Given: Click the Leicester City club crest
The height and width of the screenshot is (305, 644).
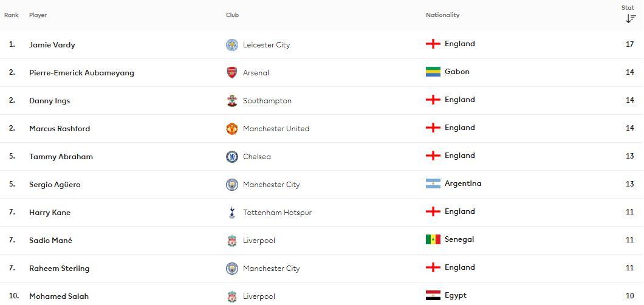Looking at the screenshot, I should pos(232,45).
